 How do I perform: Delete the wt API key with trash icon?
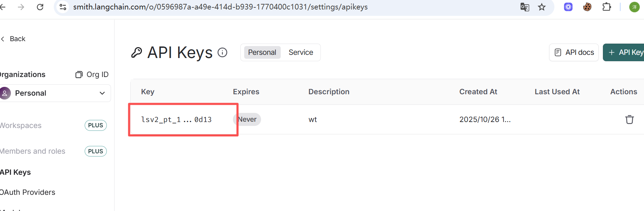pyautogui.click(x=630, y=120)
